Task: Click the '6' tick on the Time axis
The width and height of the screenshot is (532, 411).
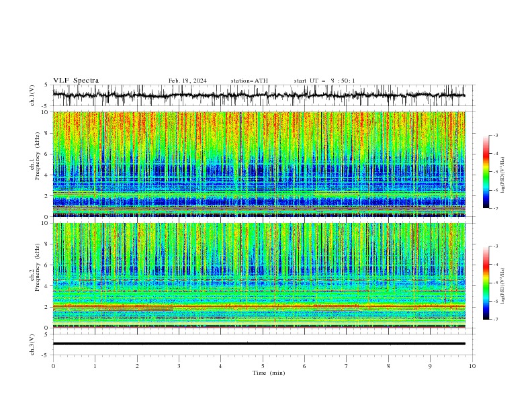Action: point(304,366)
